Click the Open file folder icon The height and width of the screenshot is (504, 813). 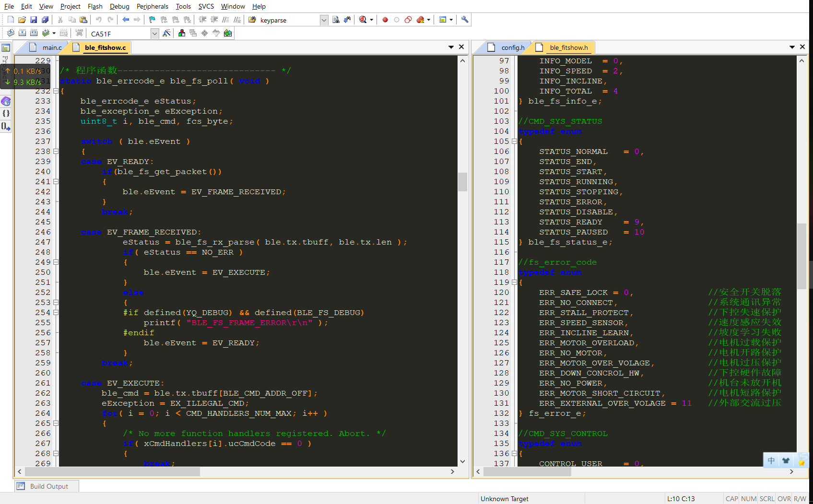pos(22,20)
